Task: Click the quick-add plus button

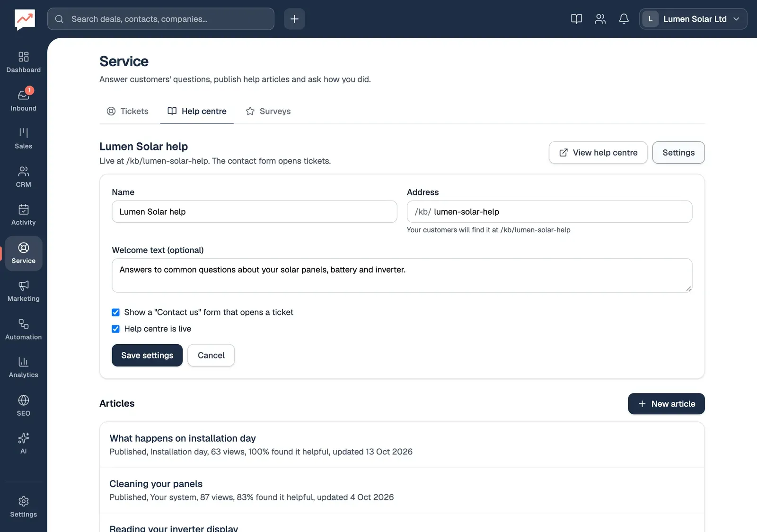Action: click(x=294, y=19)
